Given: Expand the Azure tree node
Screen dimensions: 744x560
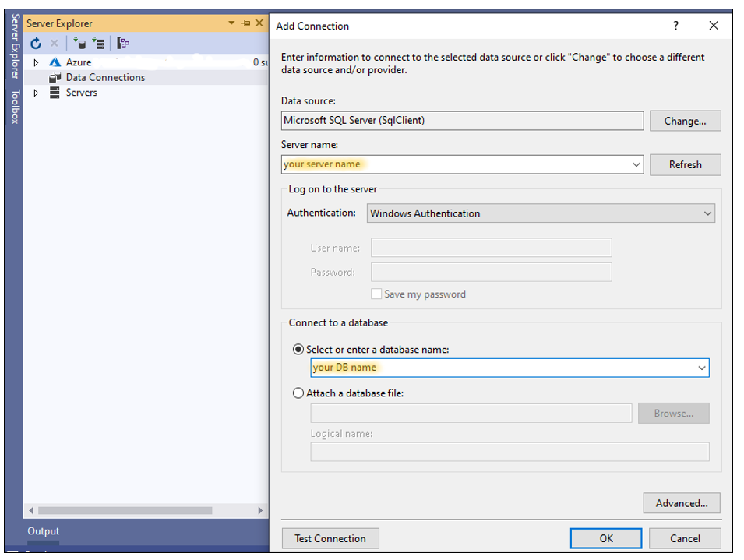Looking at the screenshot, I should [x=36, y=62].
